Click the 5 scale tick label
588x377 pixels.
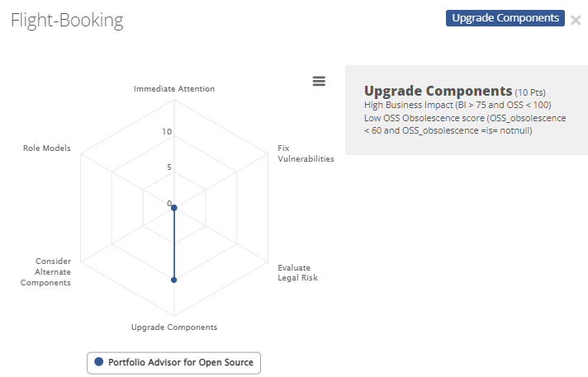click(169, 167)
